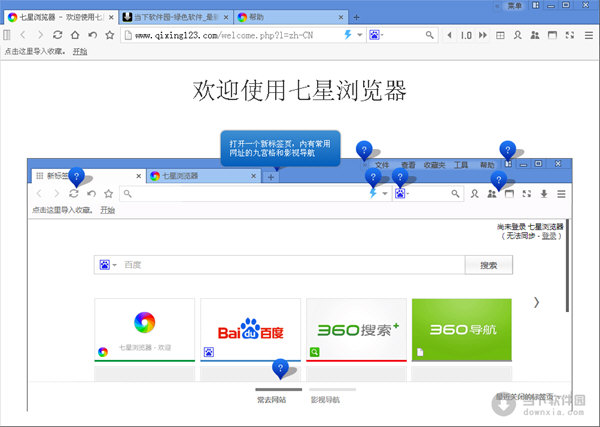Click question-mark pin above preview's title-bar skin icon
The height and width of the screenshot is (427, 600).
point(507,150)
